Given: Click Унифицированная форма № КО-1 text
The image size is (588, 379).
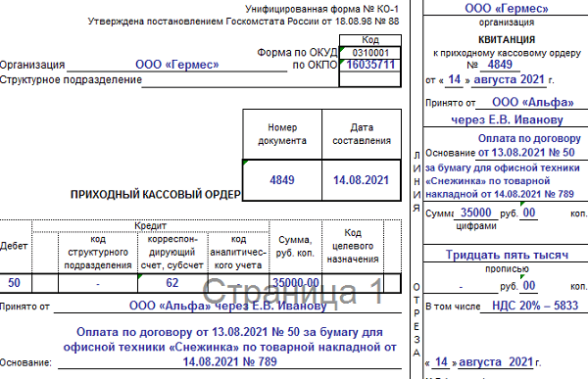Looking at the screenshot, I should pos(321,9).
